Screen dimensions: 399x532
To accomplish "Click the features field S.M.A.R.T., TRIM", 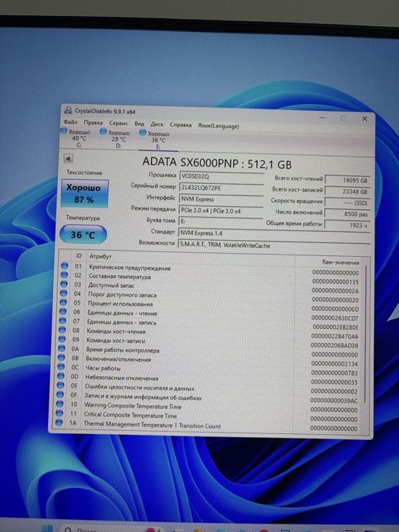I will (274, 245).
